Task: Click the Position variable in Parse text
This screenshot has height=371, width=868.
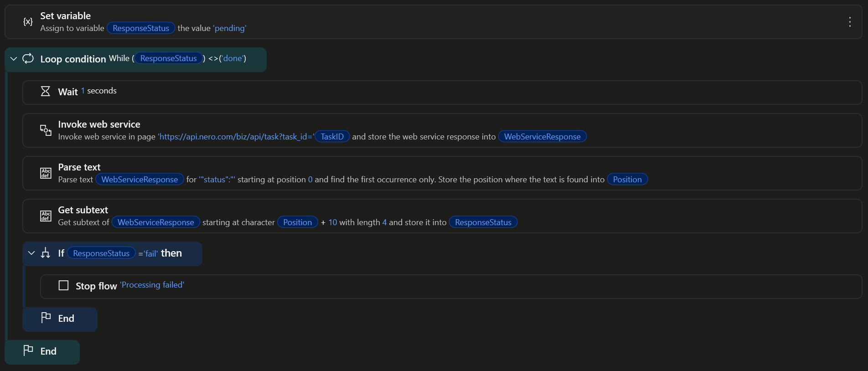Action: (627, 180)
